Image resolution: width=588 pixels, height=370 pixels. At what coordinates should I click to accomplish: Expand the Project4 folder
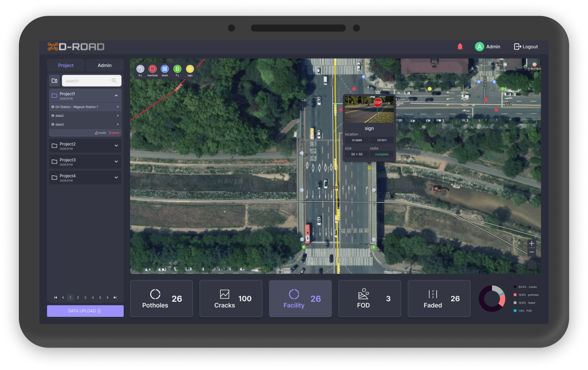pos(116,178)
